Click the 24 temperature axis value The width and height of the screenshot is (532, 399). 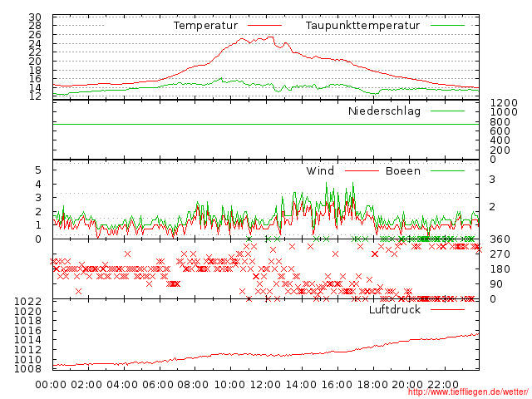coord(35,44)
